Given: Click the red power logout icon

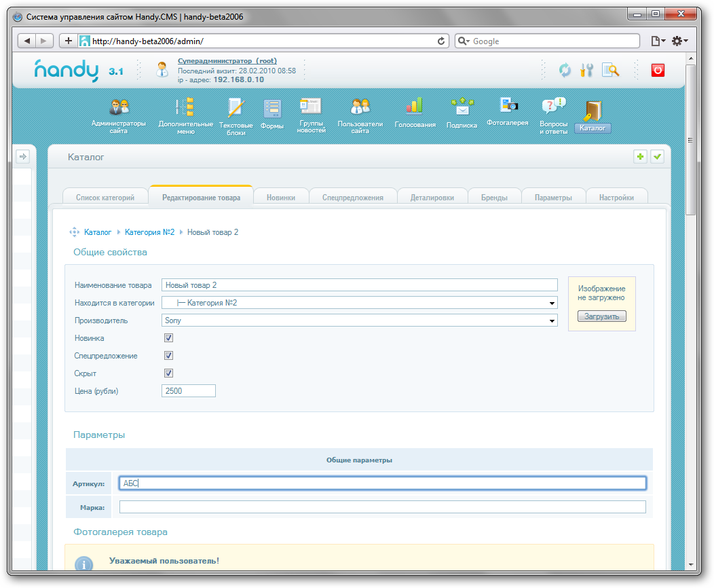Looking at the screenshot, I should 657,70.
